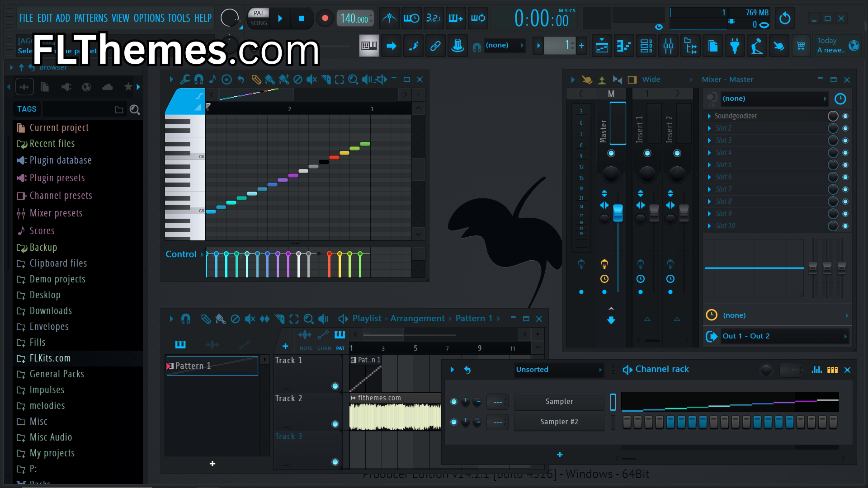Open the OPTIONS menu

coord(149,18)
